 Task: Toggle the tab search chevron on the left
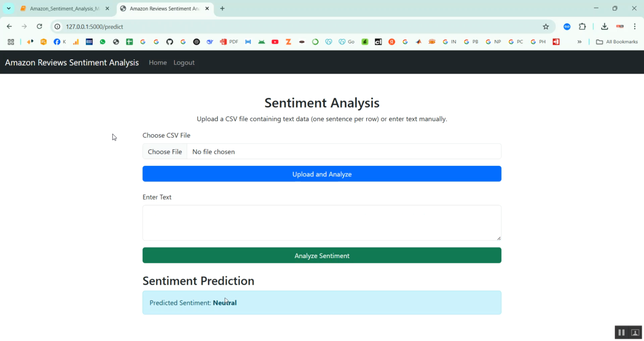[x=8, y=8]
